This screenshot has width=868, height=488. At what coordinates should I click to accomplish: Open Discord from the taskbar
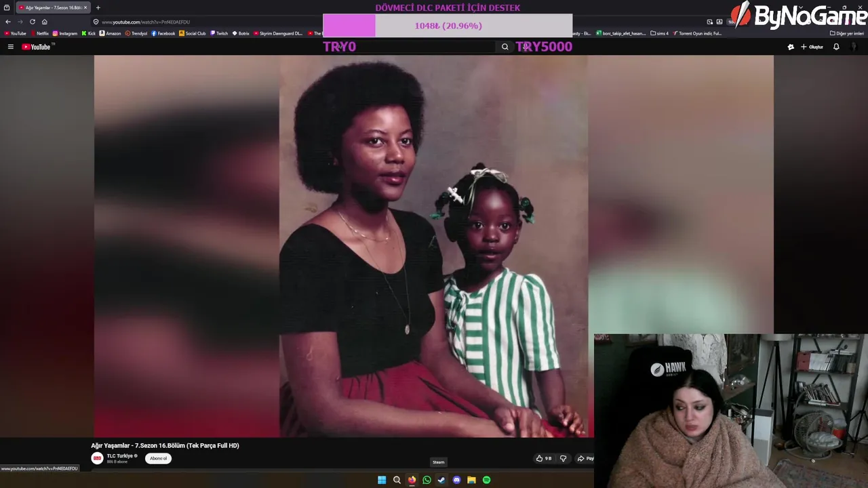(456, 480)
